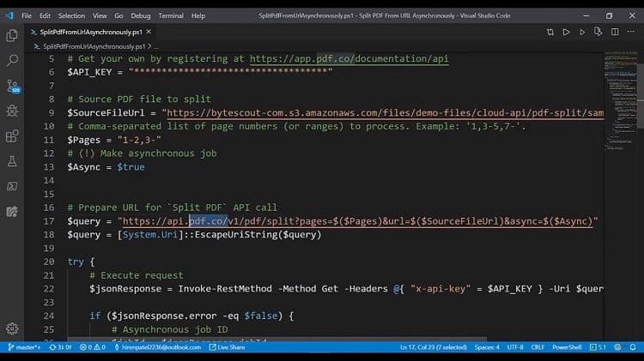Open the PowerShell command explorer icon

point(12,186)
